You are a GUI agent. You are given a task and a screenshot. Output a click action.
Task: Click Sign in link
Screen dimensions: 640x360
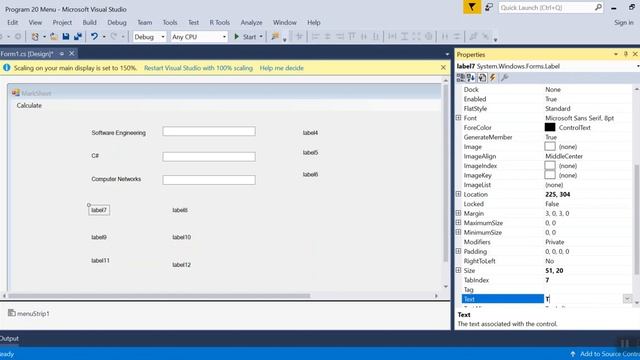point(624,22)
